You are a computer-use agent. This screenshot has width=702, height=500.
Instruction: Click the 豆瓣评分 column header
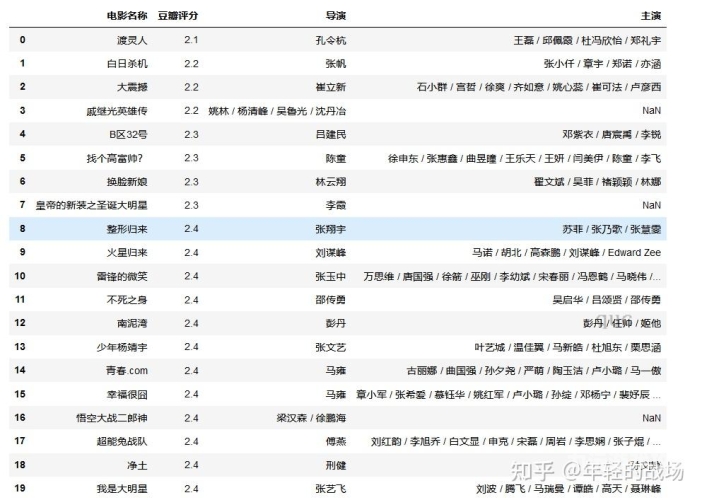[178, 16]
